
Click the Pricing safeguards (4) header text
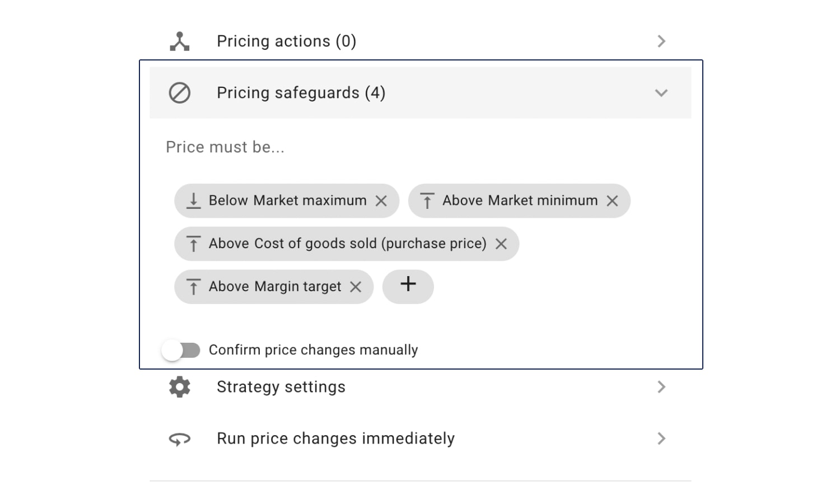pyautogui.click(x=301, y=93)
